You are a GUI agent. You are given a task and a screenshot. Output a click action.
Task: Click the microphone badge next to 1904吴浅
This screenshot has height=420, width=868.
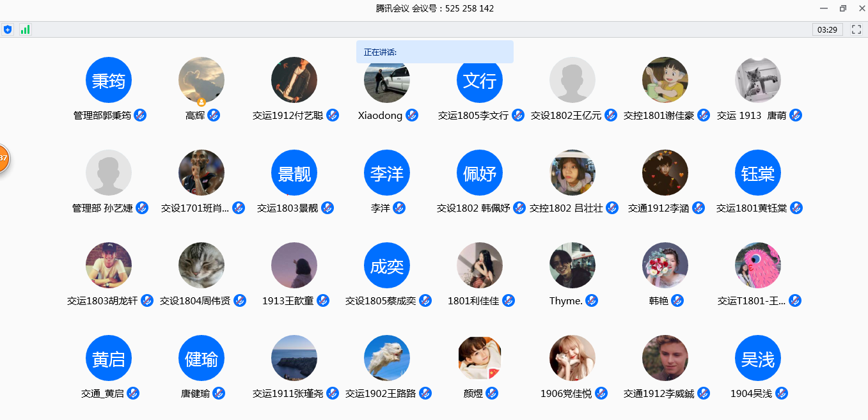pyautogui.click(x=781, y=393)
